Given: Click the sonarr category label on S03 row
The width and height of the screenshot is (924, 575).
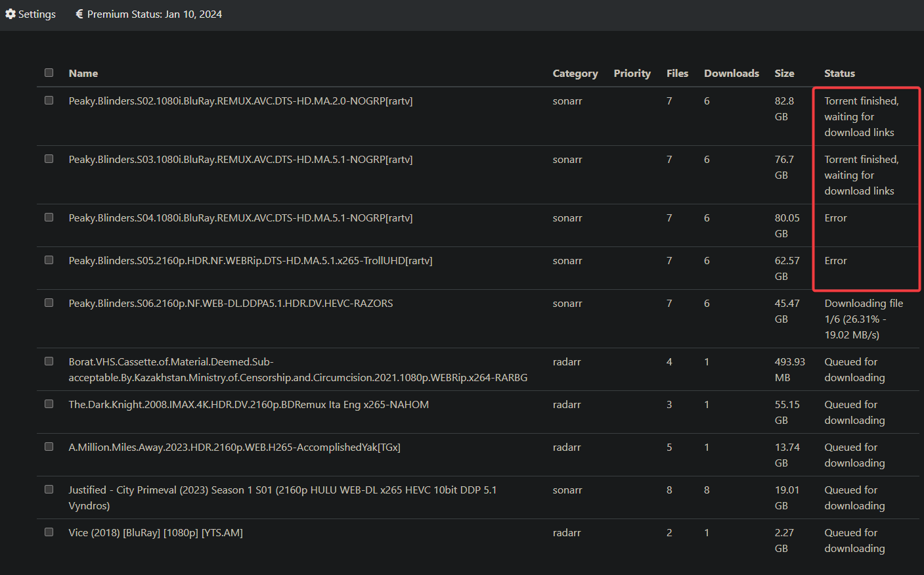Looking at the screenshot, I should click(567, 159).
